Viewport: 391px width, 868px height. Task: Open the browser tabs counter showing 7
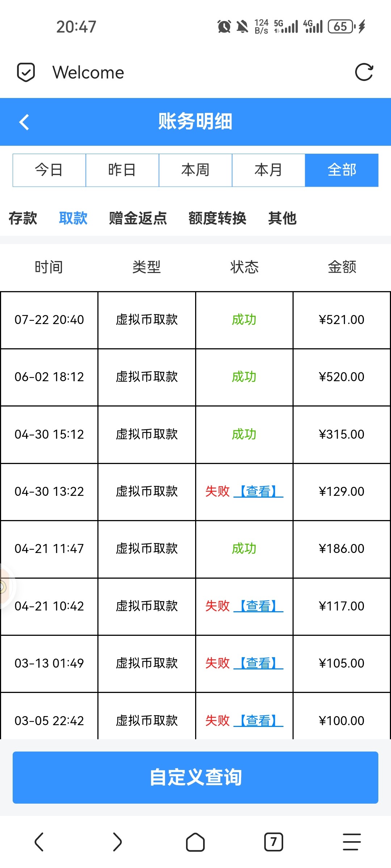pos(273,842)
